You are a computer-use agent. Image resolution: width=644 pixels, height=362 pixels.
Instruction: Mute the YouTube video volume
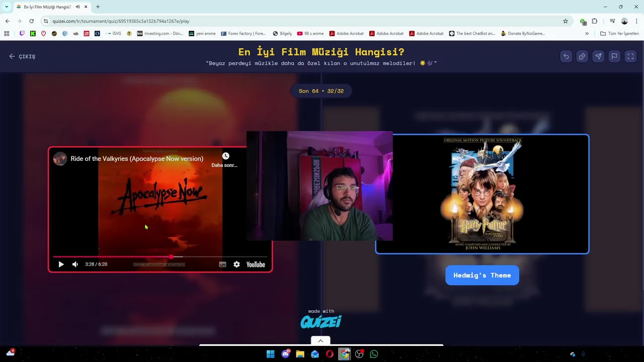pyautogui.click(x=75, y=264)
